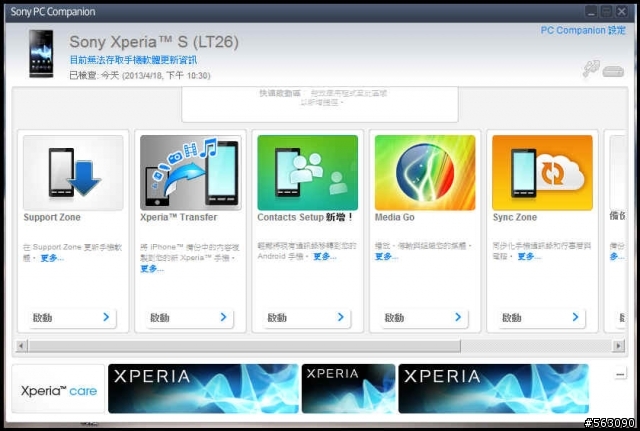Click the Xperia care logo
The width and height of the screenshot is (640, 431).
point(58,389)
